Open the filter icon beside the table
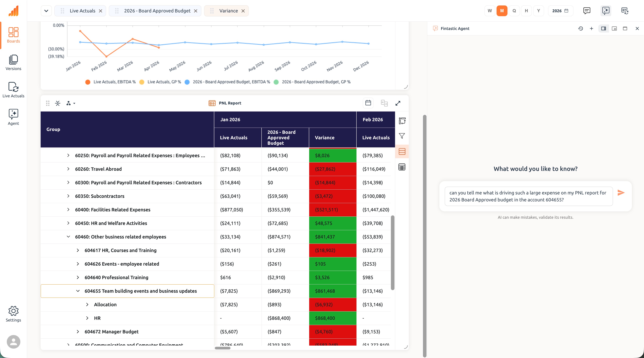644x358 pixels. click(x=402, y=136)
